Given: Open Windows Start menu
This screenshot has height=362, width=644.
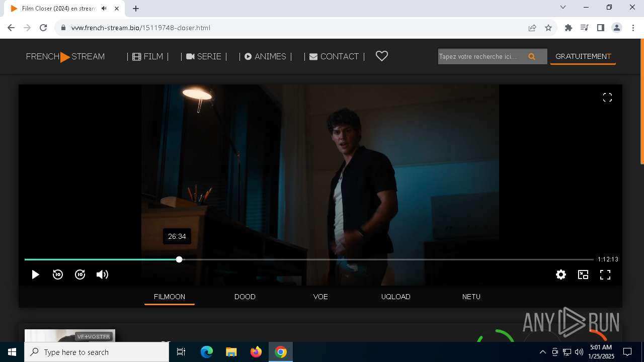Looking at the screenshot, I should [x=12, y=352].
